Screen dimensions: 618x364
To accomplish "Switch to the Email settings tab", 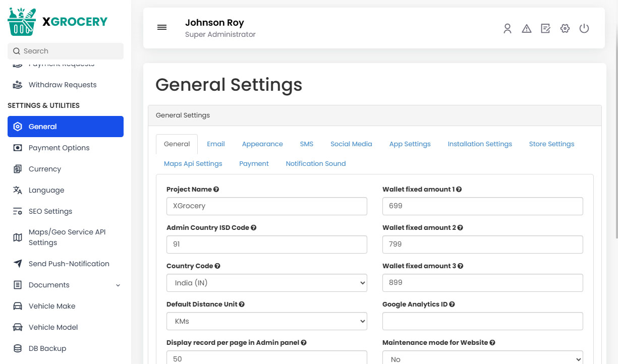I will pyautogui.click(x=216, y=144).
